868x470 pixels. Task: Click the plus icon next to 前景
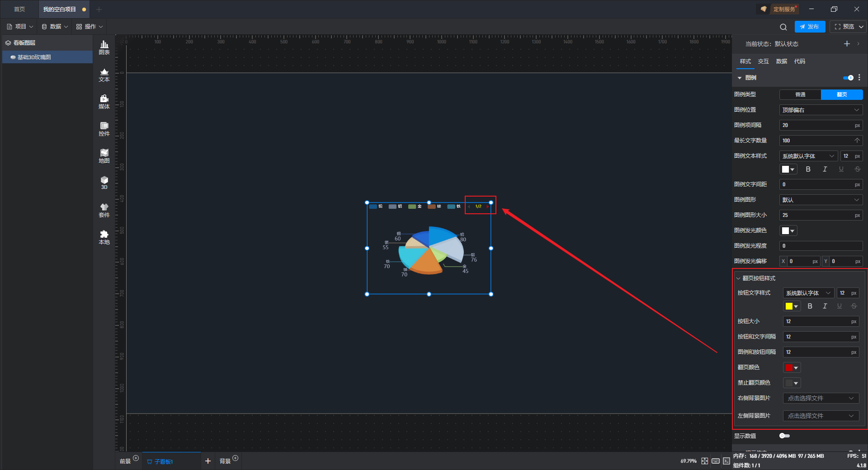point(136,458)
